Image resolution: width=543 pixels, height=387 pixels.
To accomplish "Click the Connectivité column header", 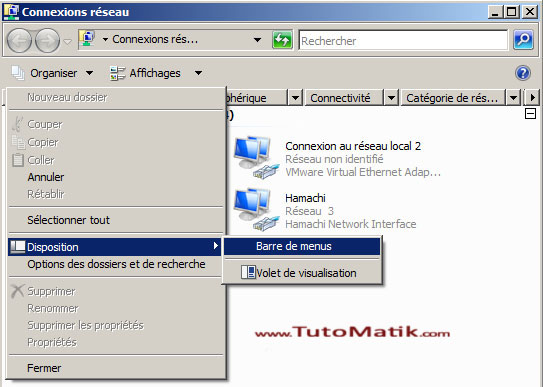I will tap(344, 98).
